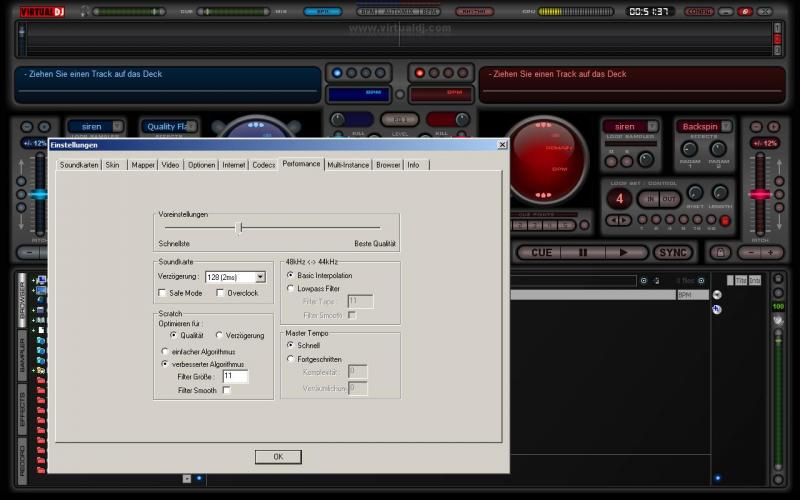Open the Backspin effect dropdown

click(x=727, y=126)
